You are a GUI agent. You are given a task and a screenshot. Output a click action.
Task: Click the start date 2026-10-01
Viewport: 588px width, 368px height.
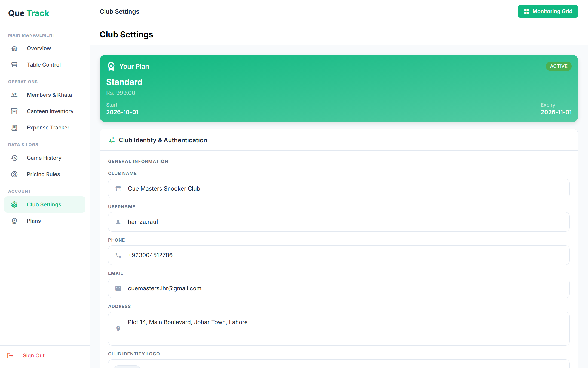(122, 112)
